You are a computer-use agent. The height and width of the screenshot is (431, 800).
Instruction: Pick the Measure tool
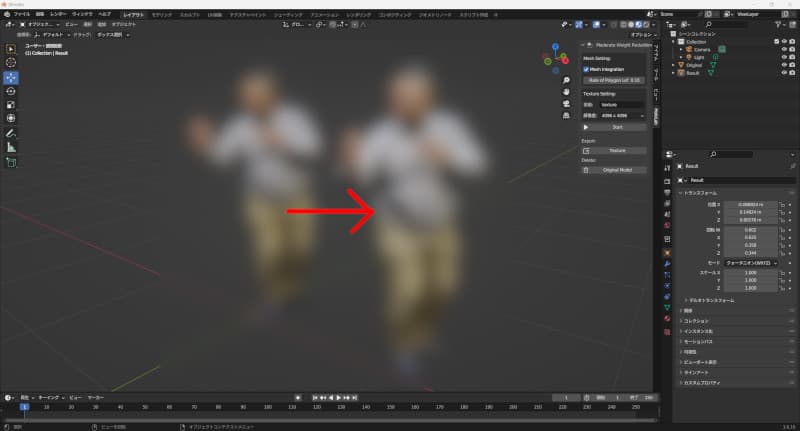click(11, 147)
